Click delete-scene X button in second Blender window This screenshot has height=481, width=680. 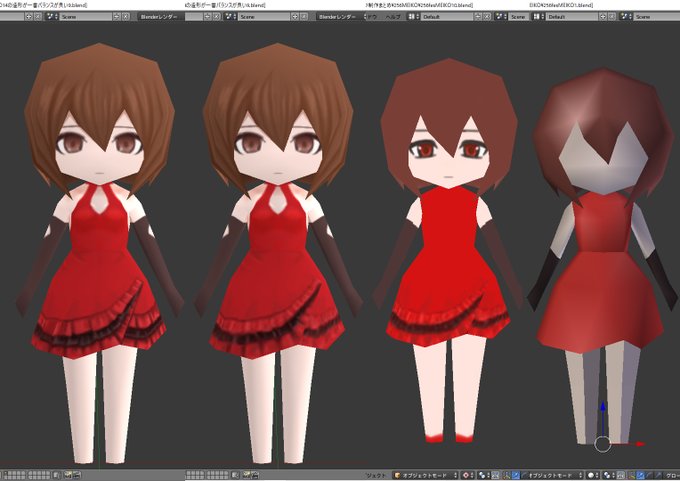304,16
